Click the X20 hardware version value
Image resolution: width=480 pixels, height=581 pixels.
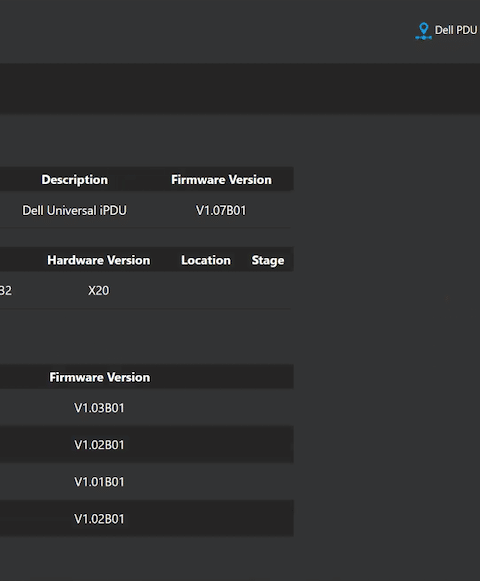pyautogui.click(x=99, y=290)
